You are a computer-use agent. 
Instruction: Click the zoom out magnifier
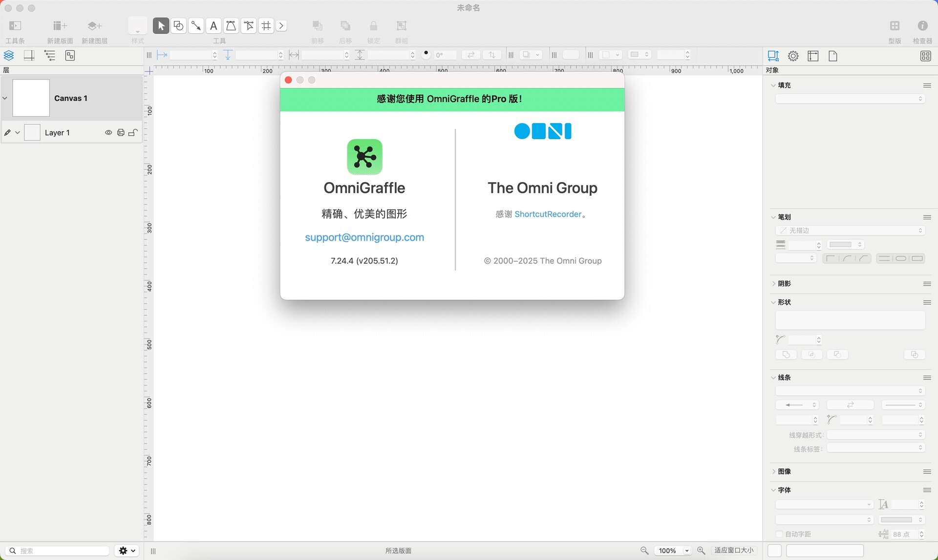tap(644, 550)
